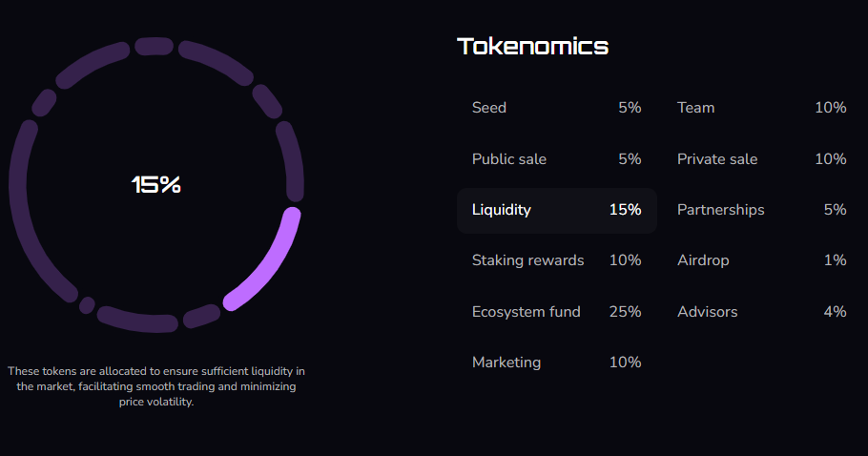868x456 pixels.
Task: Select the Marketing allocation row
Action: tap(556, 363)
